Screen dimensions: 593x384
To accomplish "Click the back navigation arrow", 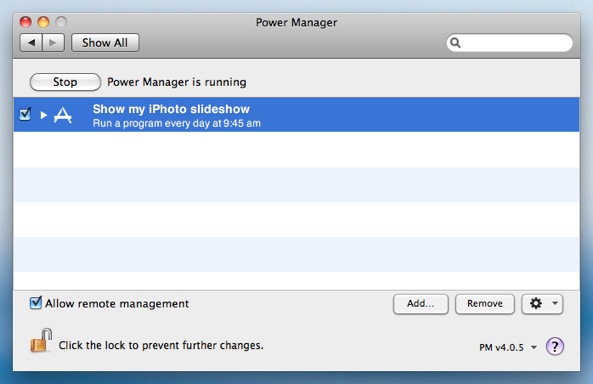I will [x=31, y=43].
